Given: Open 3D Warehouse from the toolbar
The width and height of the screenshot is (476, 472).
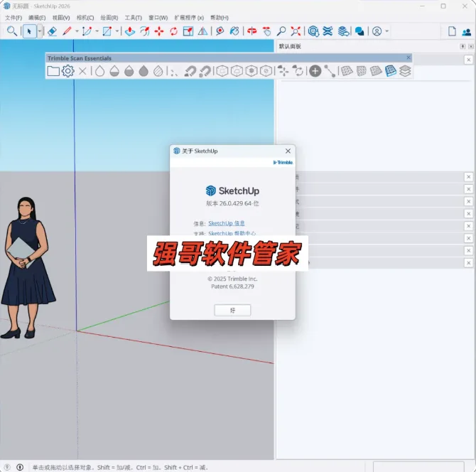Looking at the screenshot, I should coord(313,31).
